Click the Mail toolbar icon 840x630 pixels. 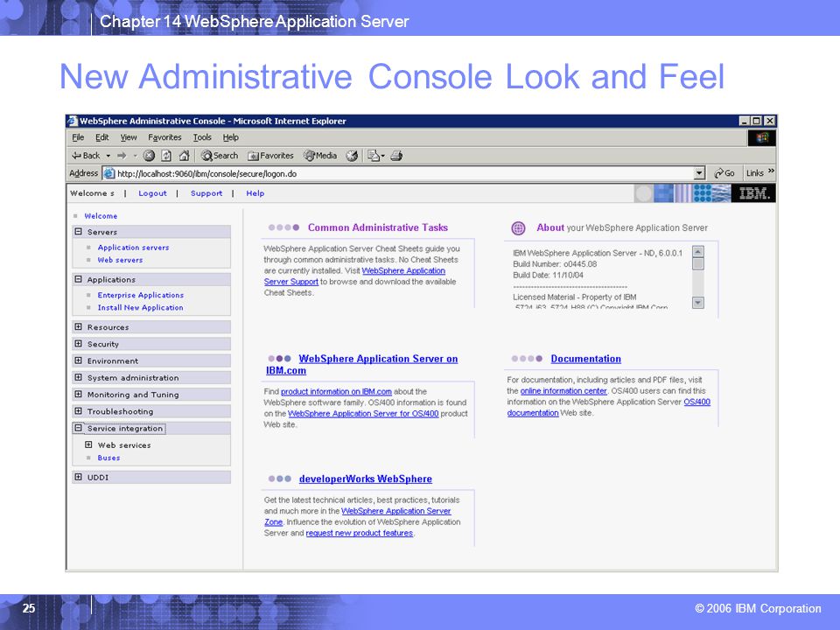pos(373,156)
